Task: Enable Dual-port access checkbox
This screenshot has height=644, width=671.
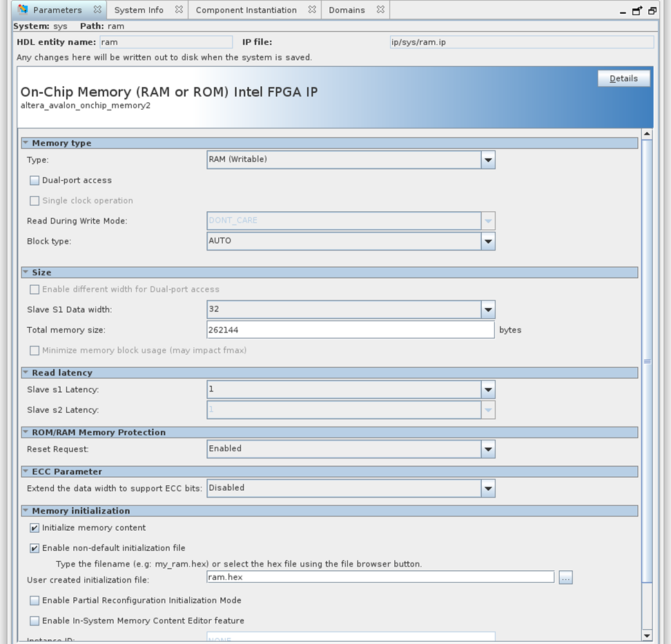Action: click(35, 181)
